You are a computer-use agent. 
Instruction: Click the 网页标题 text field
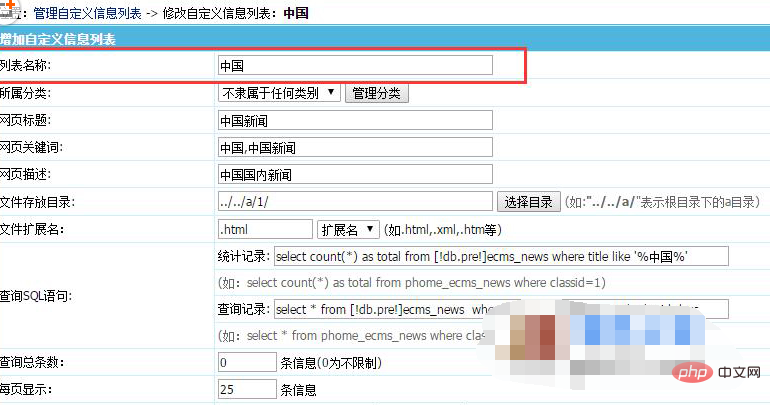pos(354,120)
